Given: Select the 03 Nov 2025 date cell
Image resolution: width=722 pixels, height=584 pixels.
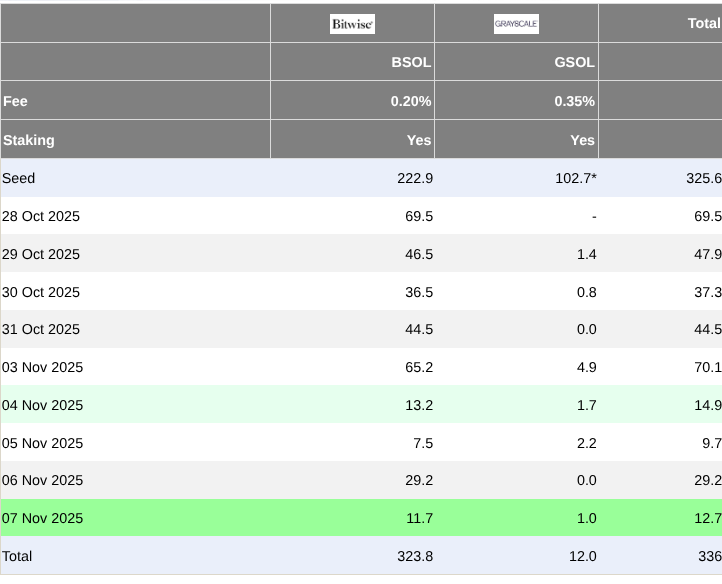Looking at the screenshot, I should point(42,368).
